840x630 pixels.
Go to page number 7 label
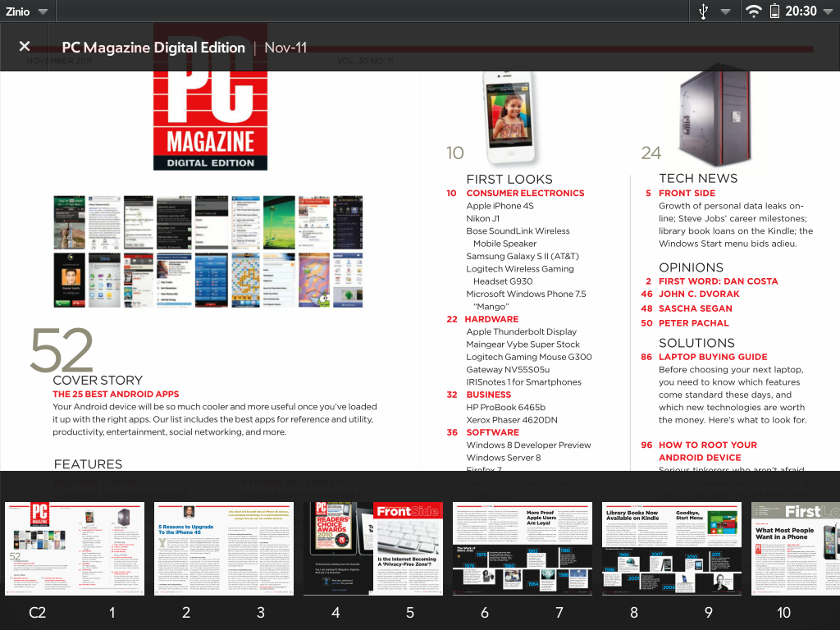[559, 612]
